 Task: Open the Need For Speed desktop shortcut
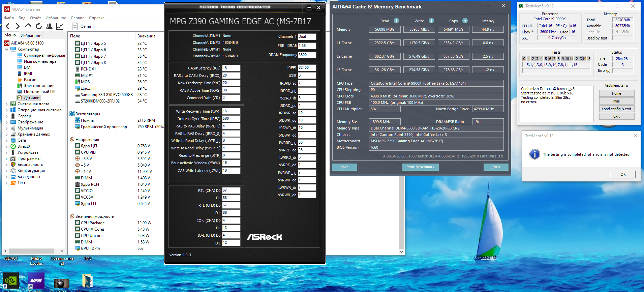[x=36, y=281]
